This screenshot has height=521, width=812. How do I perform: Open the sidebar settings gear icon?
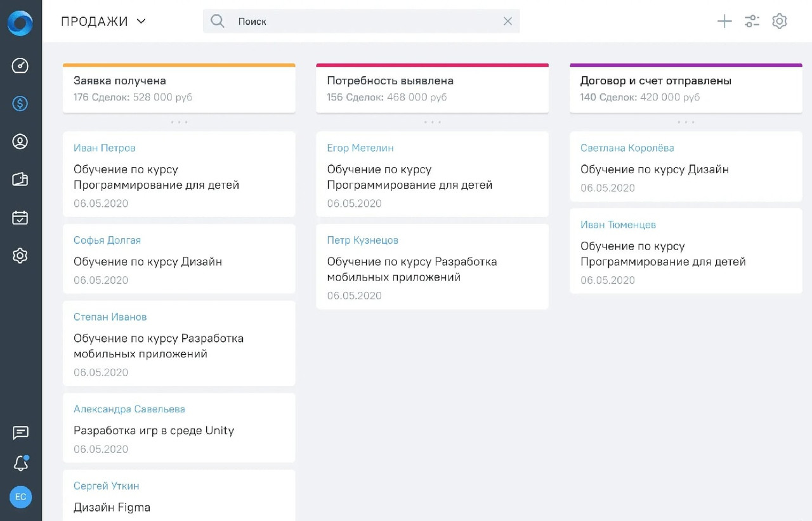point(20,256)
